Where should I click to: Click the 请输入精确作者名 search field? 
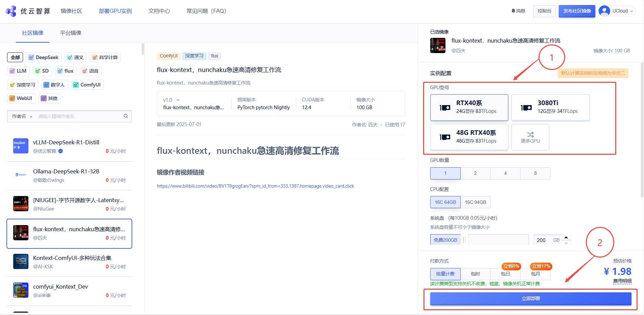coord(79,116)
